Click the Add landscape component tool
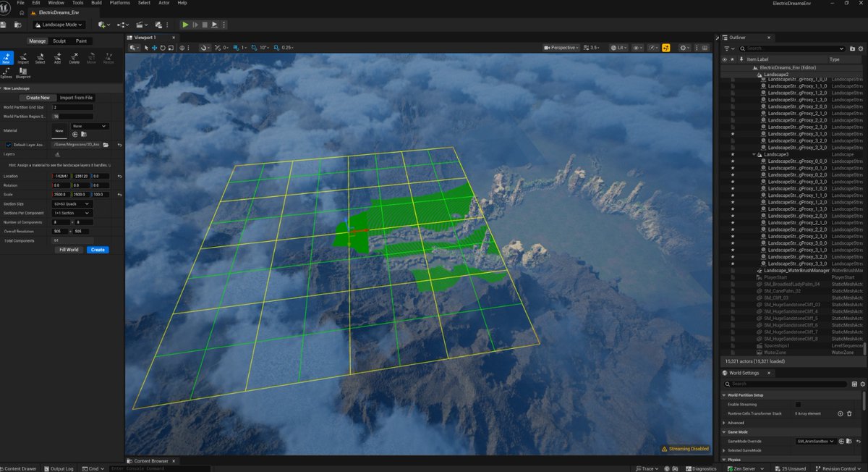Screen dimensions: 868x472 click(x=57, y=59)
